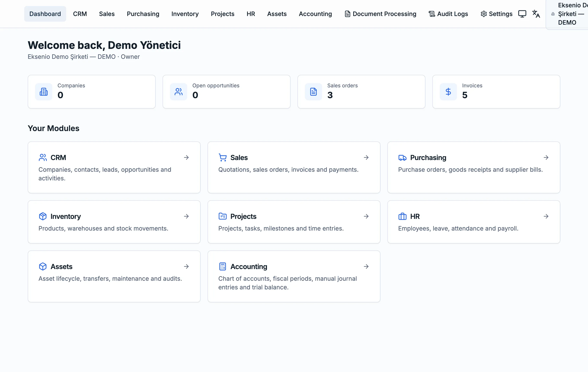Click the Sales orders document icon
The width and height of the screenshot is (588, 372).
coord(313,92)
